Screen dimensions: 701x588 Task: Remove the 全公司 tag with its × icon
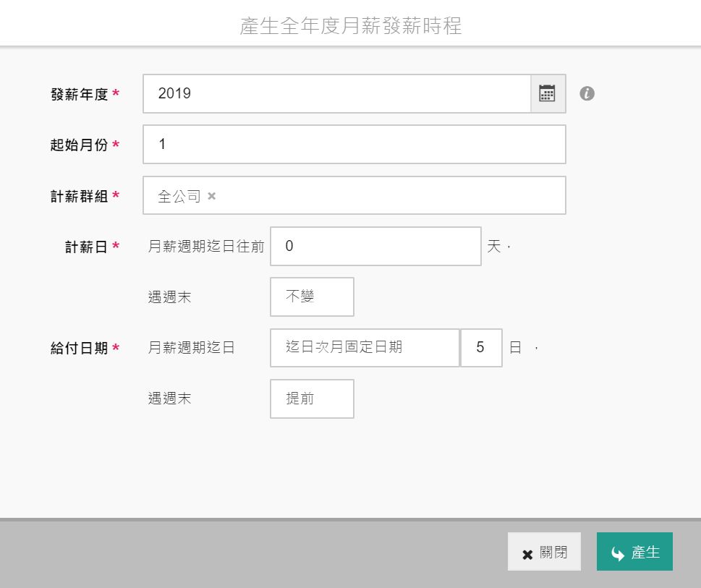pos(211,196)
